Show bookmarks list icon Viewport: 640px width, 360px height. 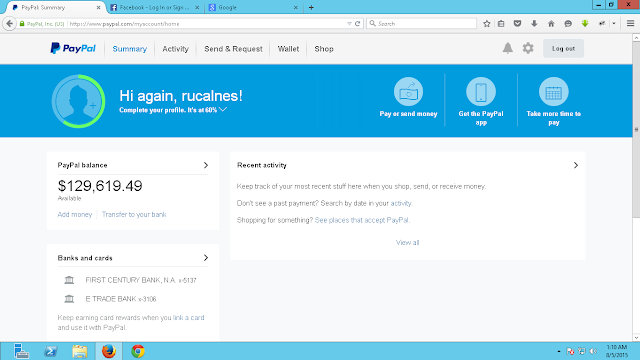(501, 24)
